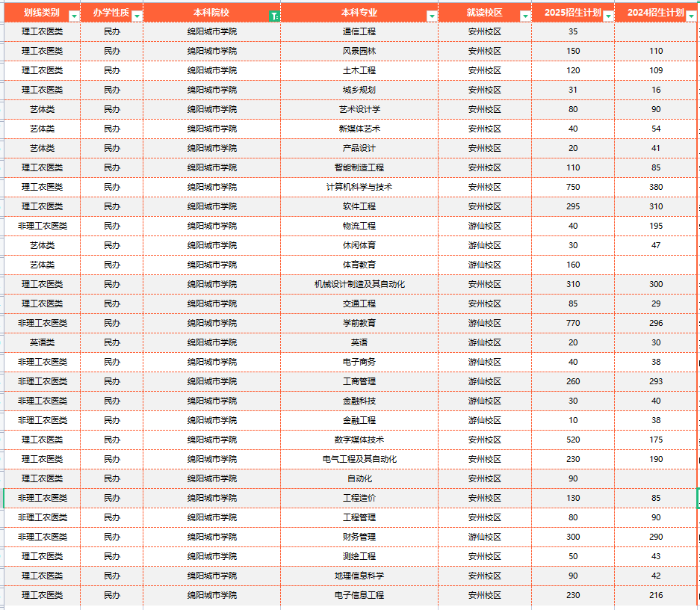This screenshot has height=610, width=700.
Task: Select the 机械设计制造及其自动化 major cell
Action: (x=359, y=284)
